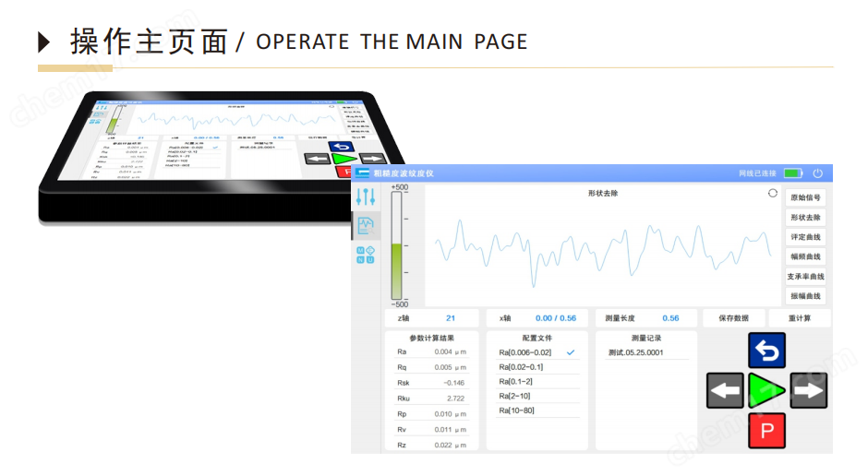Open the 幅频曲线 view
This screenshot has width=868, height=476.
point(805,257)
